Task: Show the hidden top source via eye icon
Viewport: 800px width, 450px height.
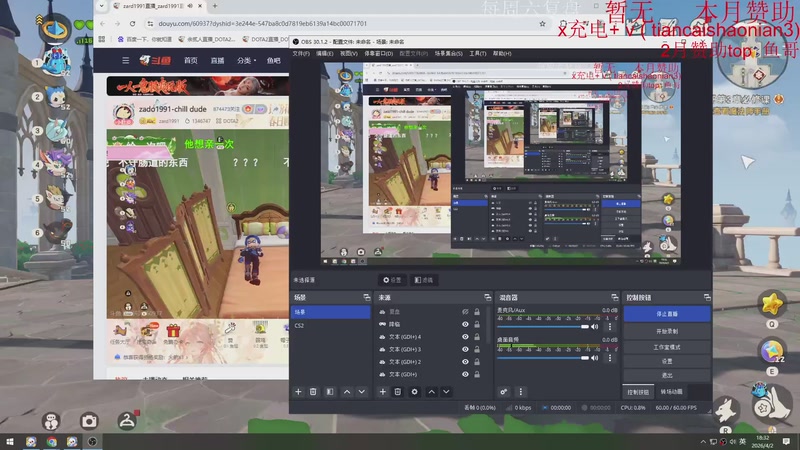Action: point(465,312)
